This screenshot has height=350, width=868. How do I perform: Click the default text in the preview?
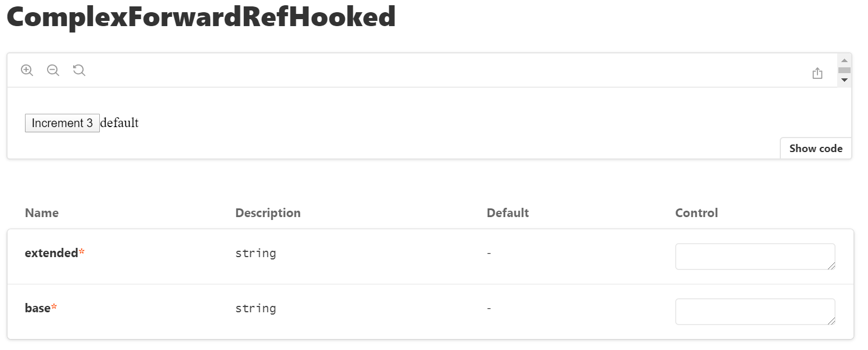[x=120, y=122]
